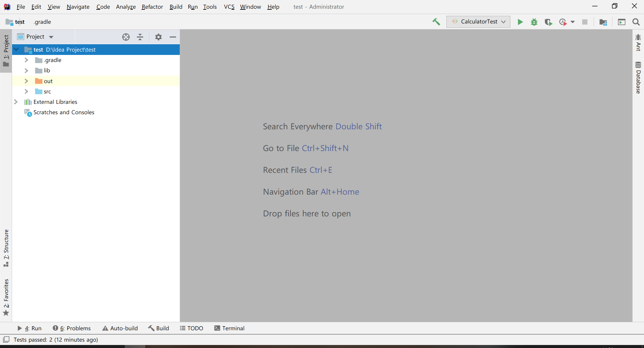Collapse all nodes in Project panel

[140, 37]
